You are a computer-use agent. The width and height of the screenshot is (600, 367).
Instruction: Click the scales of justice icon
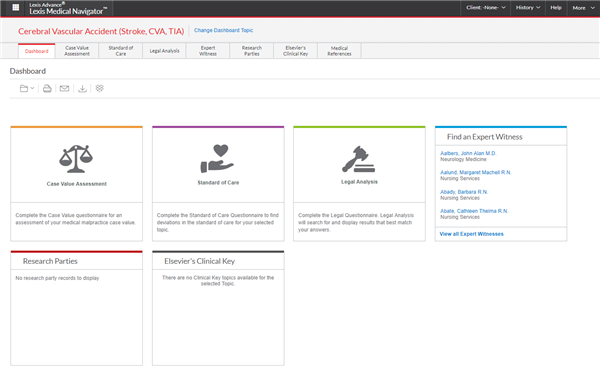click(76, 158)
